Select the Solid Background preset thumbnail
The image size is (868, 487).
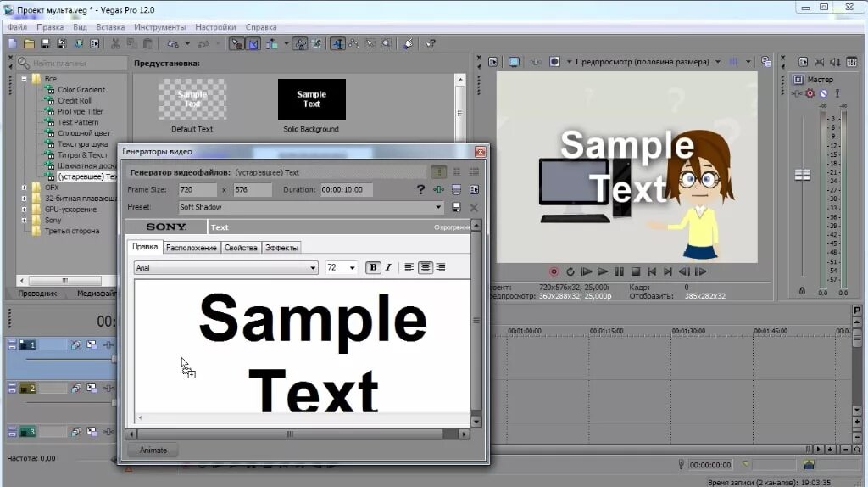[x=312, y=99]
